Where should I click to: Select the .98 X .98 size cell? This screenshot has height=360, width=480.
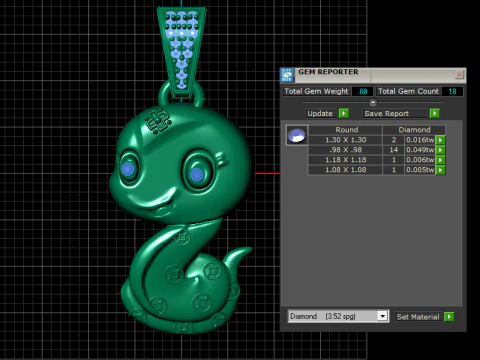click(346, 150)
